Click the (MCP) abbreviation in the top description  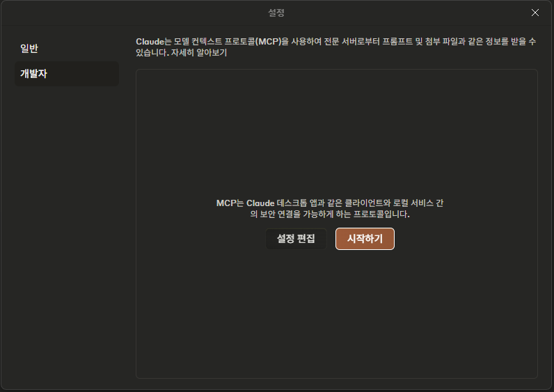coord(268,42)
